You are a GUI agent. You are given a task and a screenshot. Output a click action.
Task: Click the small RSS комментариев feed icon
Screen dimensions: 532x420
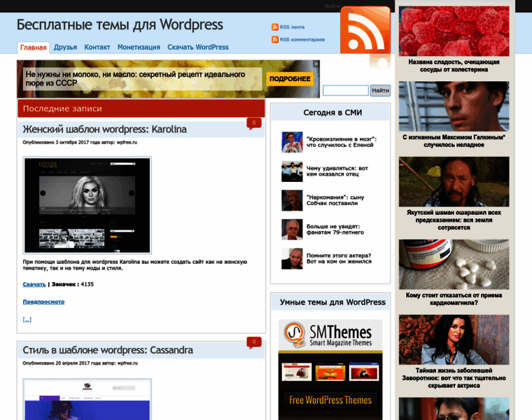coord(275,40)
